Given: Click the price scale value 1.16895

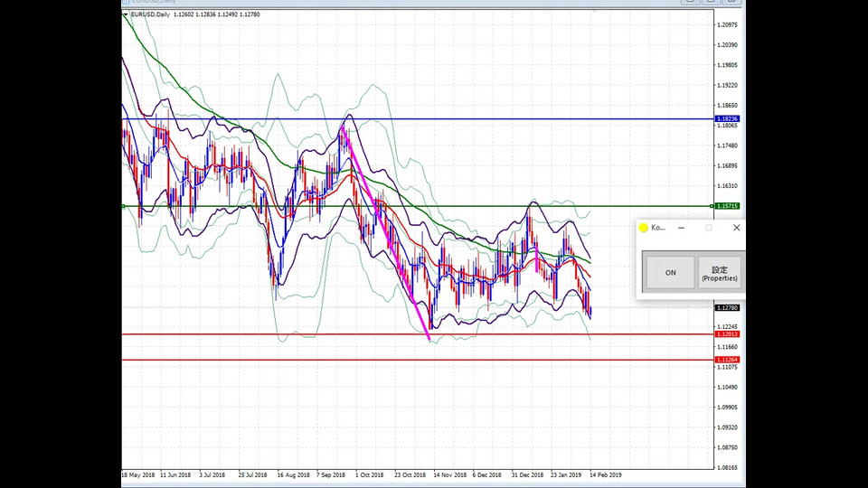Looking at the screenshot, I should pyautogui.click(x=727, y=165).
